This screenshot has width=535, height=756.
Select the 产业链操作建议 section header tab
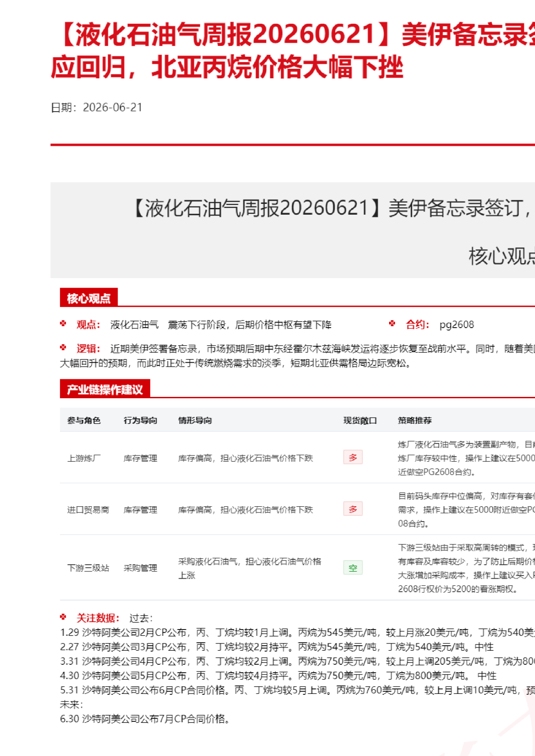coord(105,389)
